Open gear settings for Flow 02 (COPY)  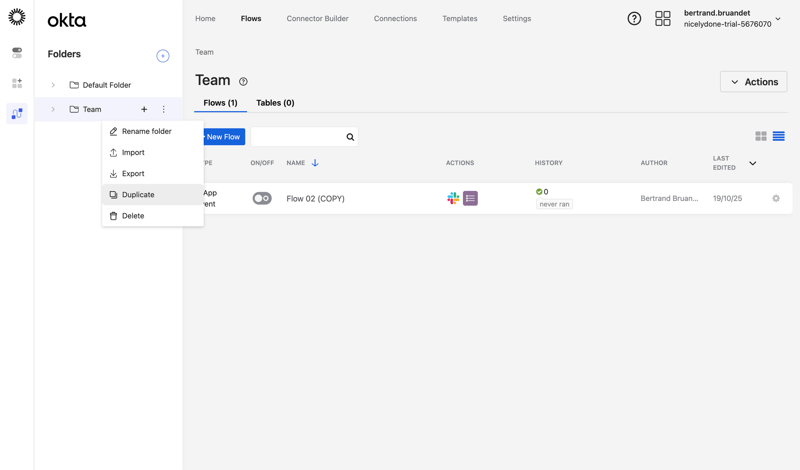[x=776, y=198]
